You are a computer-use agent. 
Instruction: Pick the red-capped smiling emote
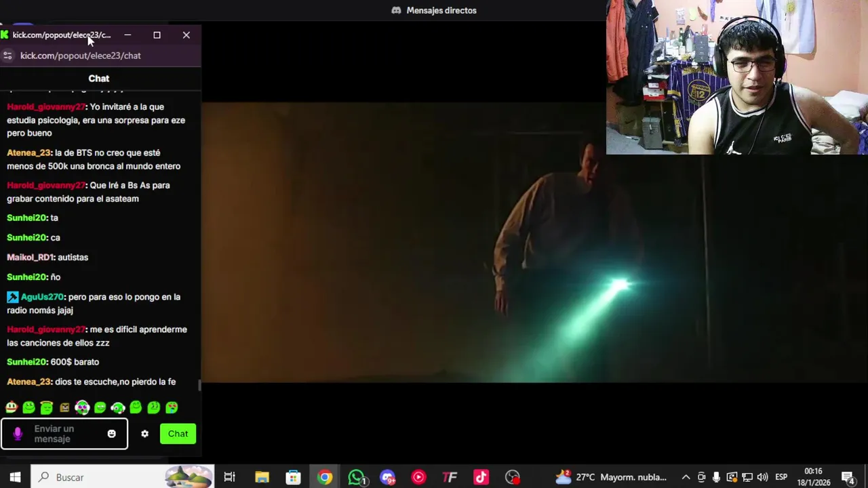pos(11,407)
